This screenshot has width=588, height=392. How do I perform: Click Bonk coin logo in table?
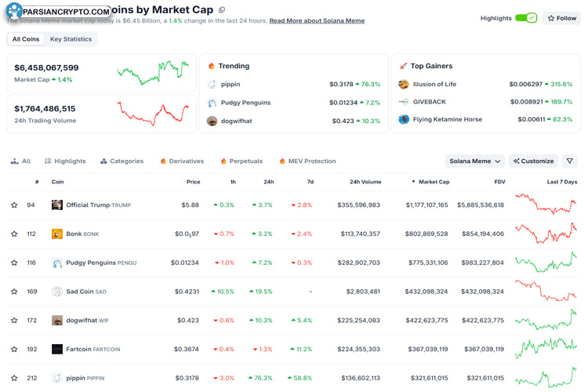pos(57,234)
